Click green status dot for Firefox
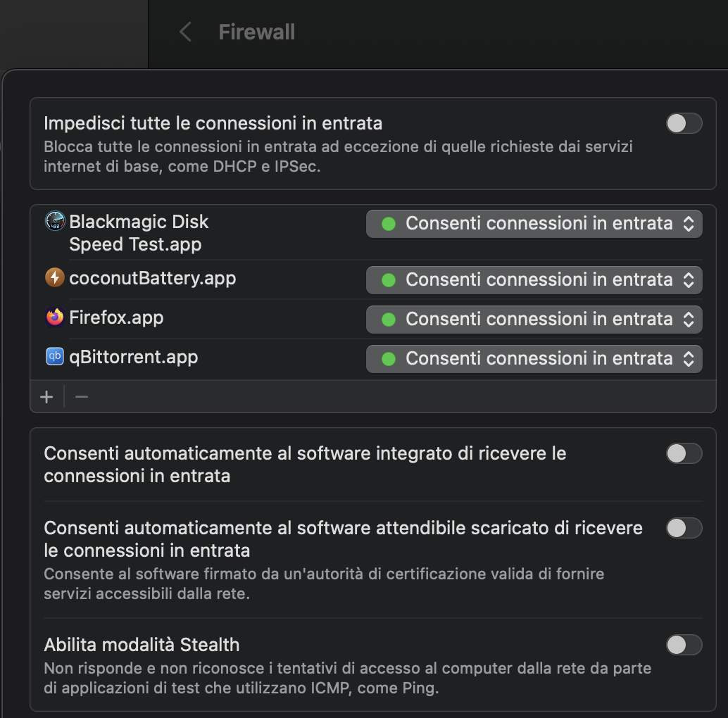 (388, 320)
